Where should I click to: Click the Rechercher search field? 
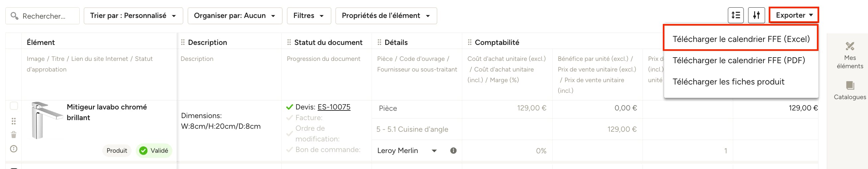(x=43, y=16)
